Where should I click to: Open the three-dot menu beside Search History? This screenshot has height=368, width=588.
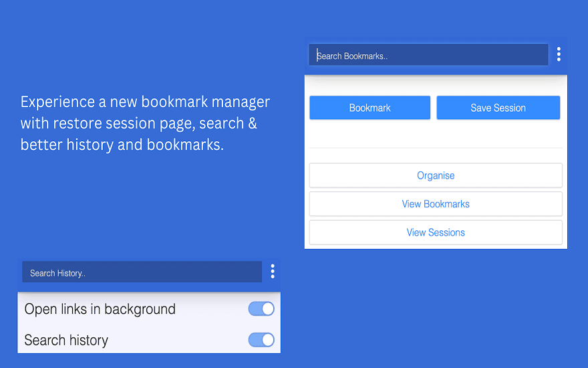coord(273,271)
